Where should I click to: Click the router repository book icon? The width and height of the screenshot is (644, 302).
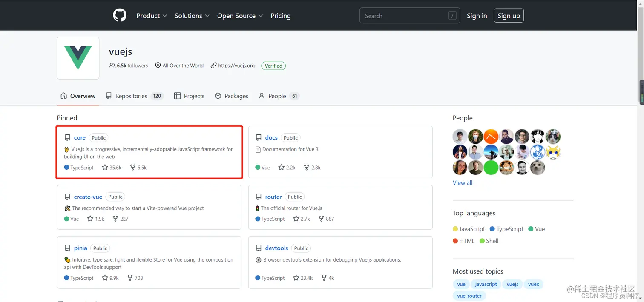pyautogui.click(x=259, y=197)
